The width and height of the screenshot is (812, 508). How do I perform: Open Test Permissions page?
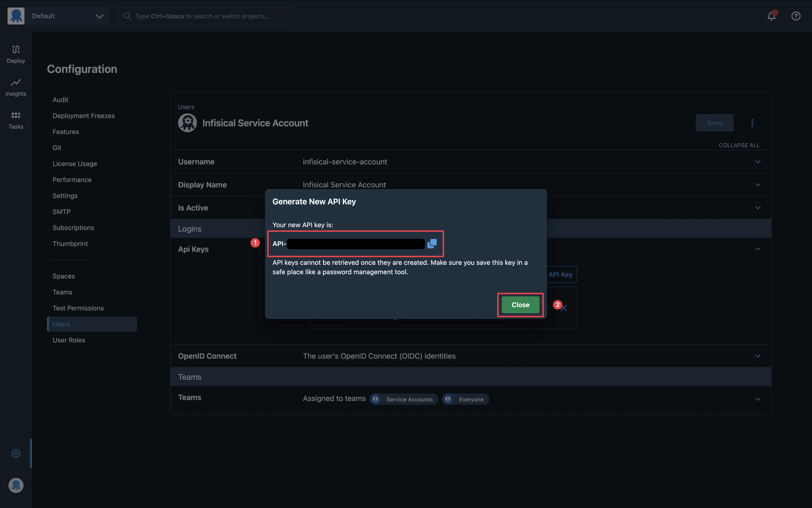78,308
